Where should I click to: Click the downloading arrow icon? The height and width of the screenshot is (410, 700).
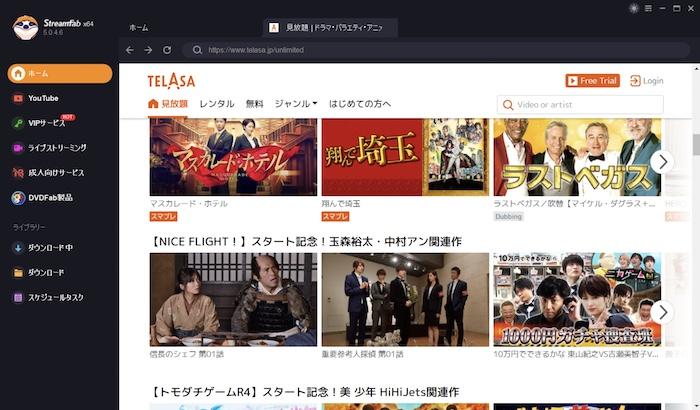point(18,248)
